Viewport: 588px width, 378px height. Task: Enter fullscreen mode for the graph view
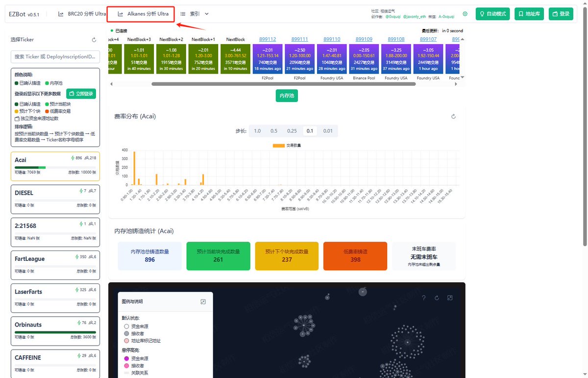pyautogui.click(x=450, y=298)
